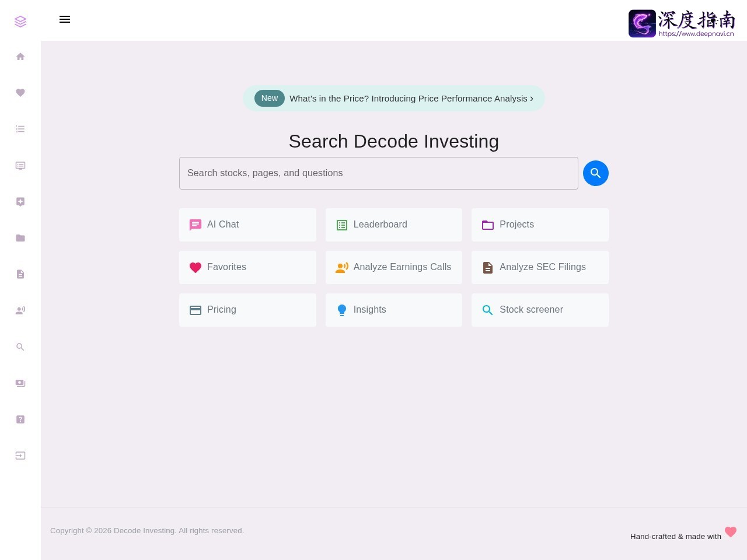Open the Favorites label link
Screen dimensions: 747x560
click(226, 267)
